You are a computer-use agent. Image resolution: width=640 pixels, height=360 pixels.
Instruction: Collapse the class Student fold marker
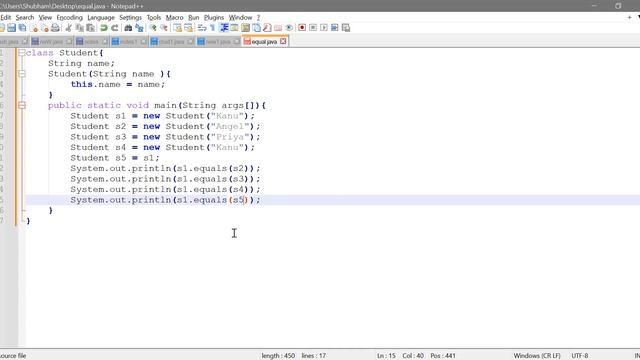(x=22, y=53)
